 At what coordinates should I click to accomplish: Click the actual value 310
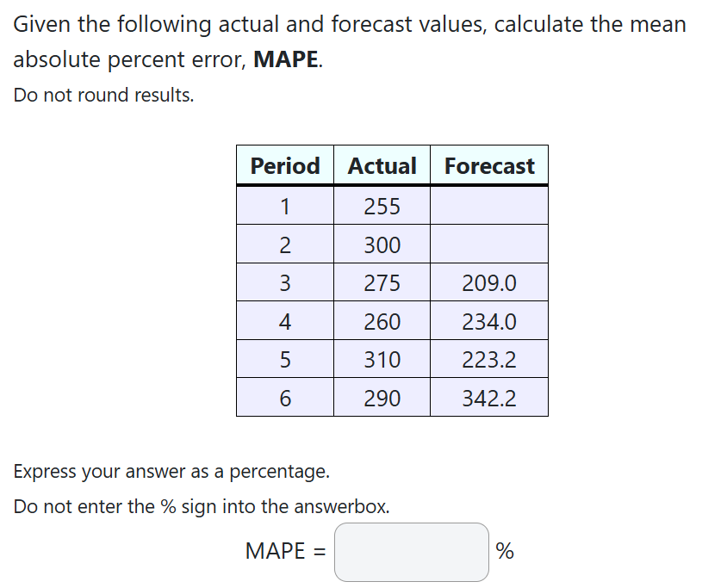pyautogui.click(x=382, y=359)
